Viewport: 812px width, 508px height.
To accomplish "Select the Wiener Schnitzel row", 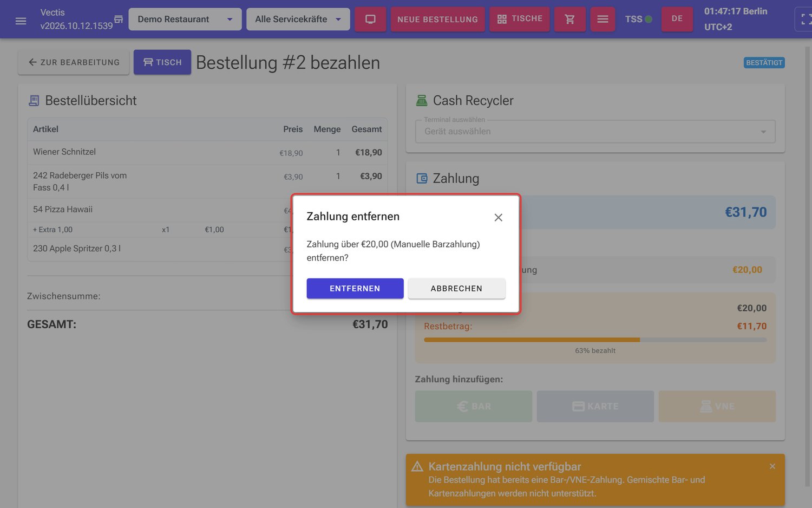I will pyautogui.click(x=207, y=153).
